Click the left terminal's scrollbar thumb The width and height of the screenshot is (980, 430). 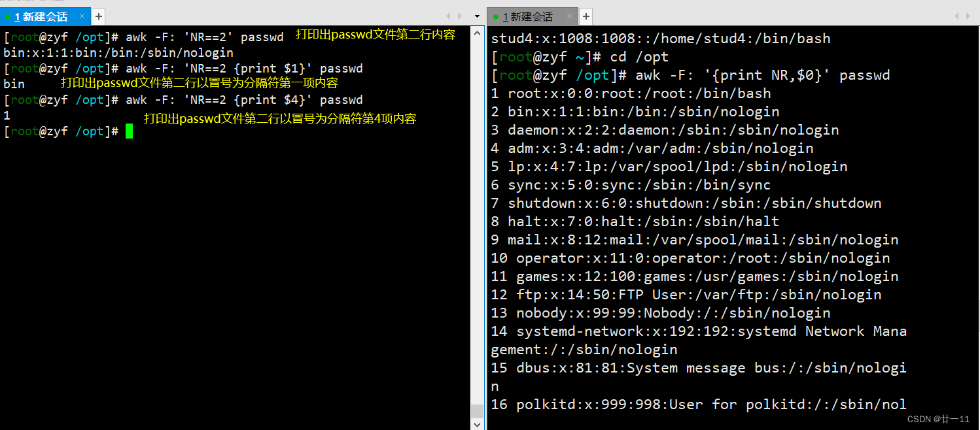477,410
